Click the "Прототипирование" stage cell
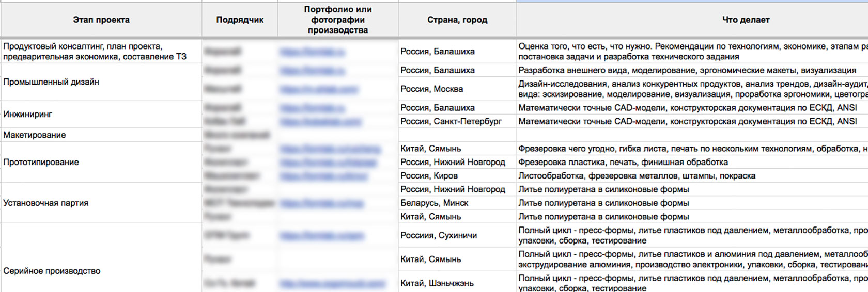 (x=41, y=162)
